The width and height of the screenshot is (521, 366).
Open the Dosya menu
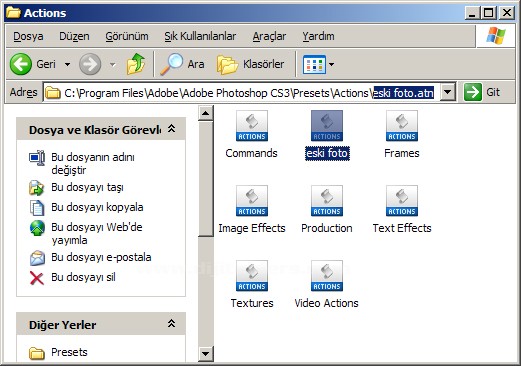tap(28, 36)
